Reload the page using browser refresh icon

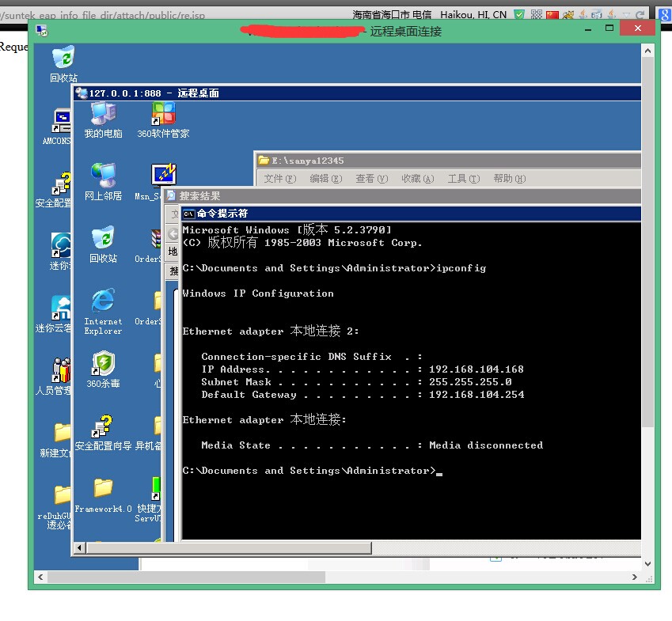click(640, 15)
